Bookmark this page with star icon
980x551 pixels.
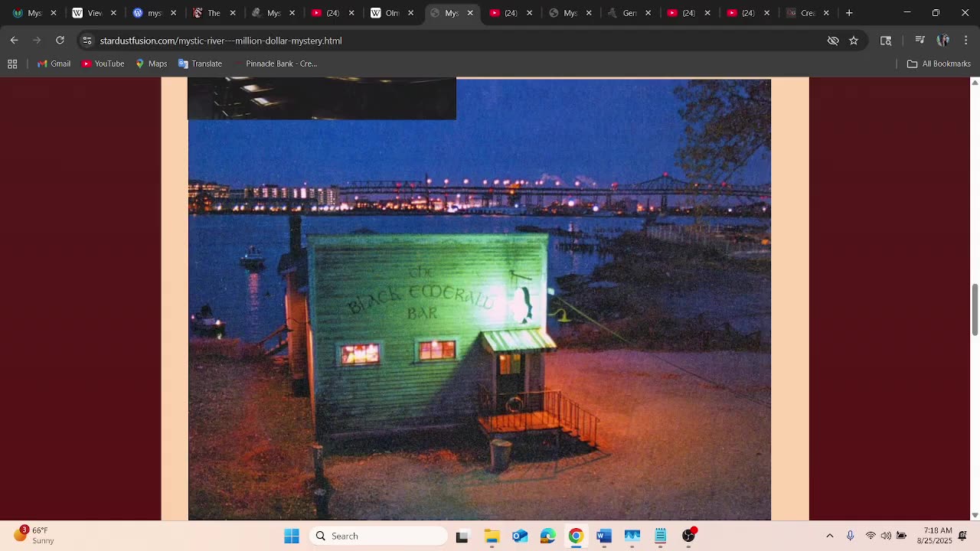tap(854, 41)
